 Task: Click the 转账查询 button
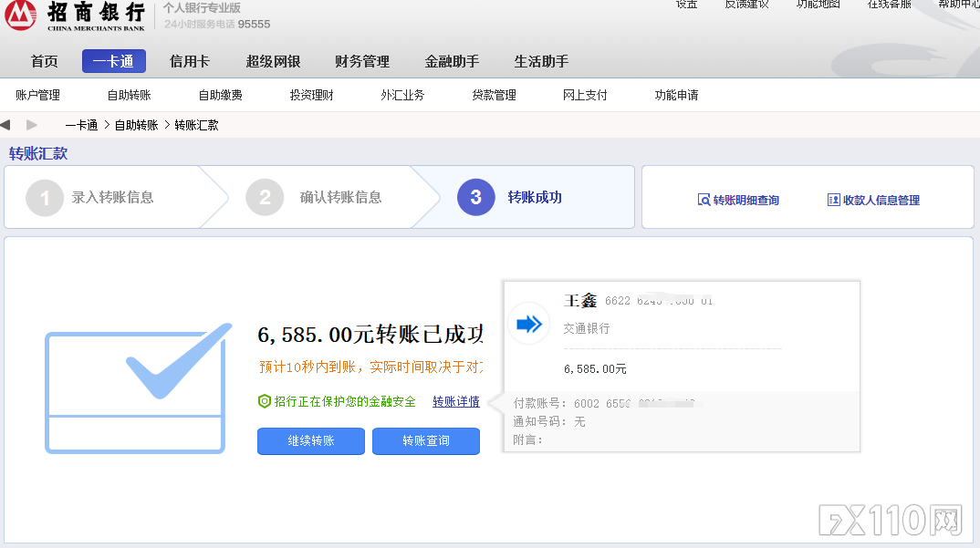pyautogui.click(x=425, y=441)
